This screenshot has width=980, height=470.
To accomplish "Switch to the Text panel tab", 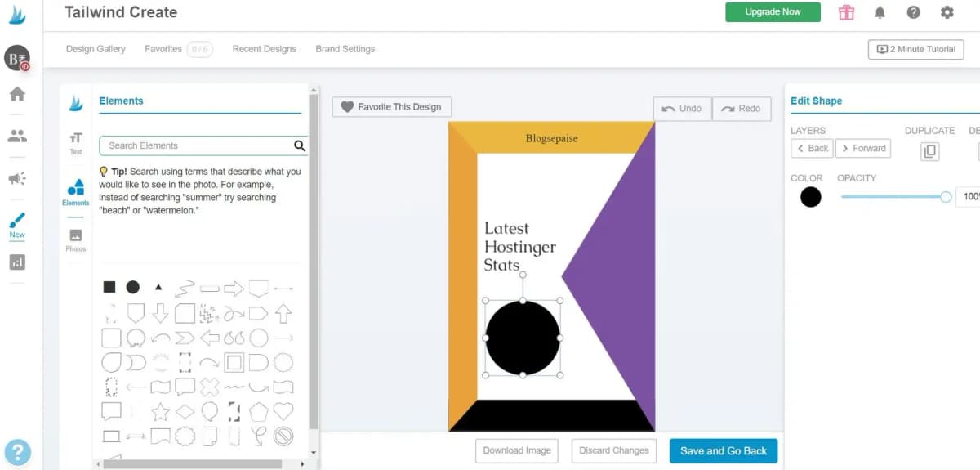I will 75,143.
